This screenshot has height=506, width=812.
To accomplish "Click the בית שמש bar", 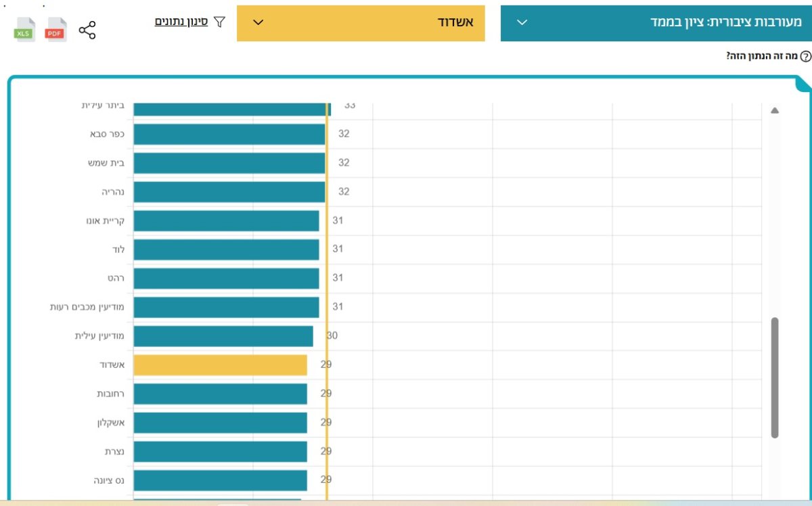I will 229,163.
